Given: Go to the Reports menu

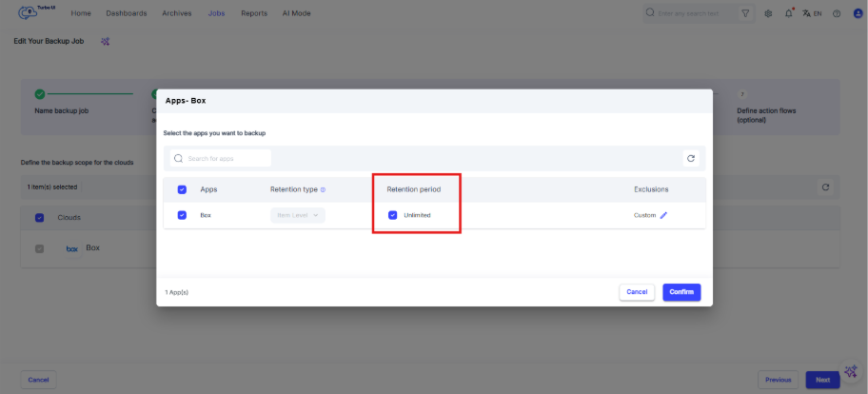Looking at the screenshot, I should click(254, 13).
